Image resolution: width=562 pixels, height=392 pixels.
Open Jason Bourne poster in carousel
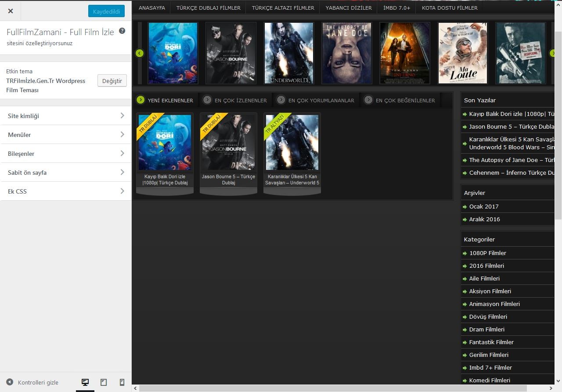tap(231, 53)
